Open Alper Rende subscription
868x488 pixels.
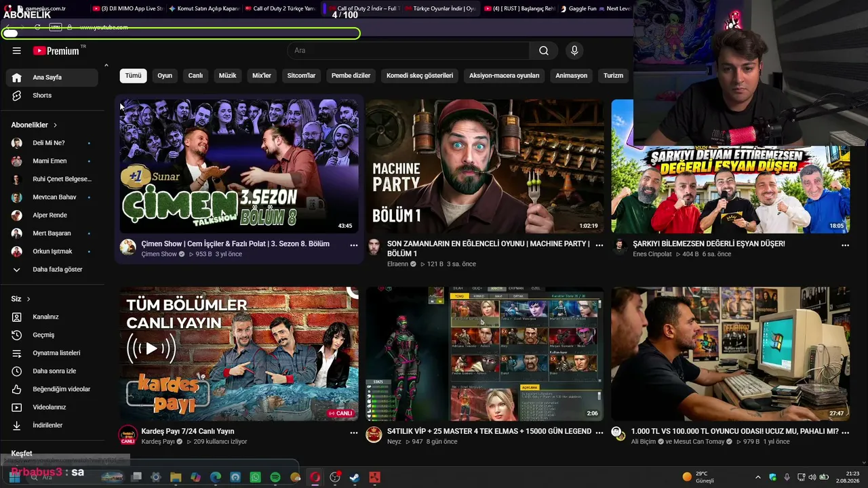tap(52, 216)
